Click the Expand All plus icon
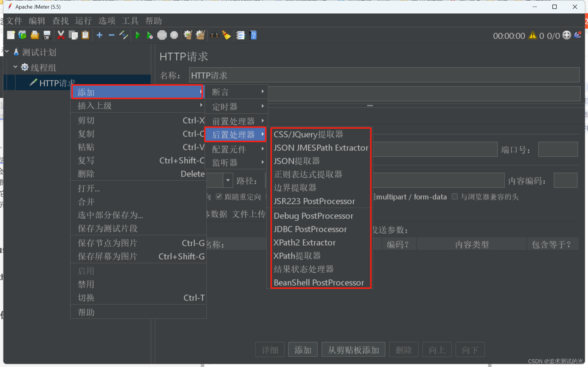The width and height of the screenshot is (588, 367). (x=99, y=35)
